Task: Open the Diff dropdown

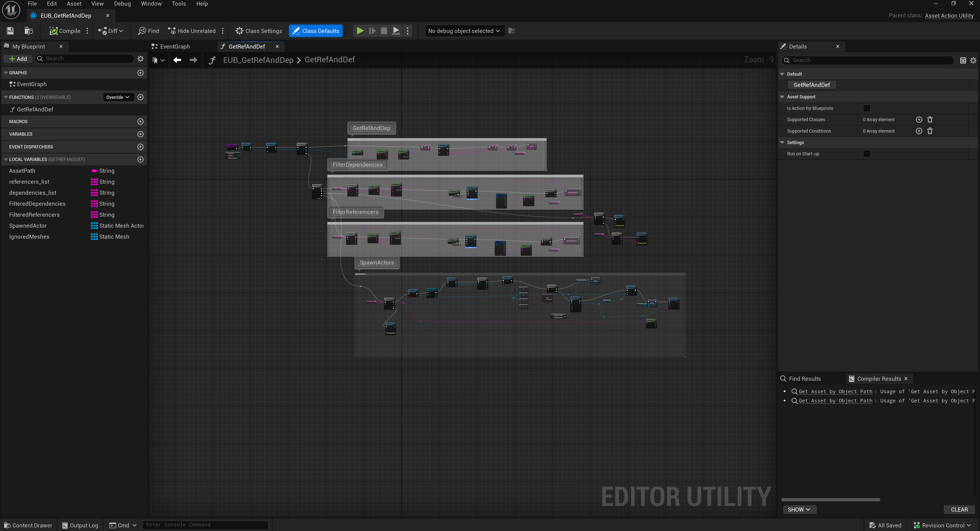Action: 111,31
